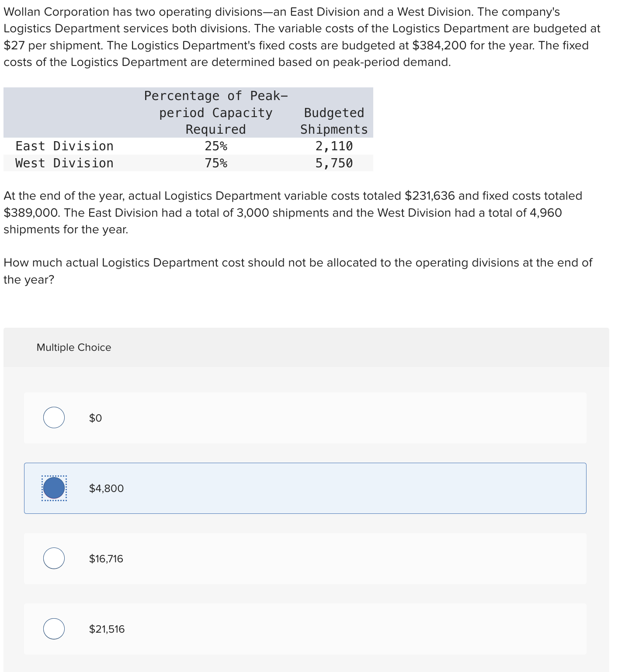618x672 pixels.
Task: Deselect the currently chosen $4,800 answer
Action: 53,488
